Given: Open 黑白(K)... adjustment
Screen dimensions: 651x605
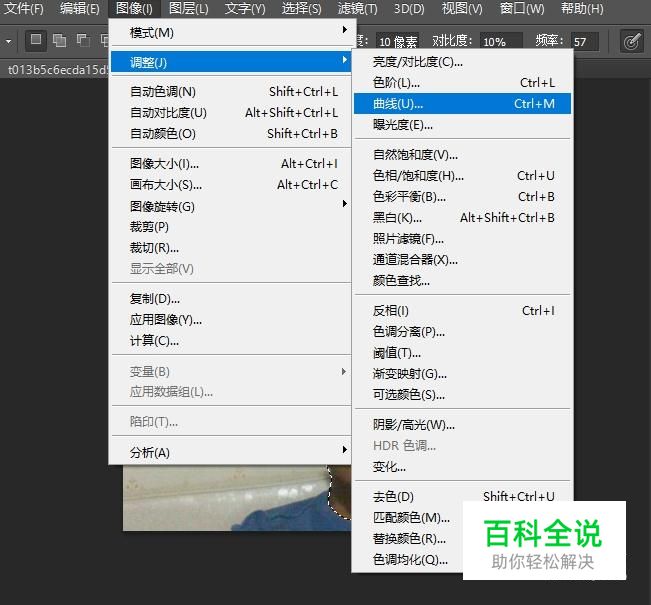Looking at the screenshot, I should (462, 218).
